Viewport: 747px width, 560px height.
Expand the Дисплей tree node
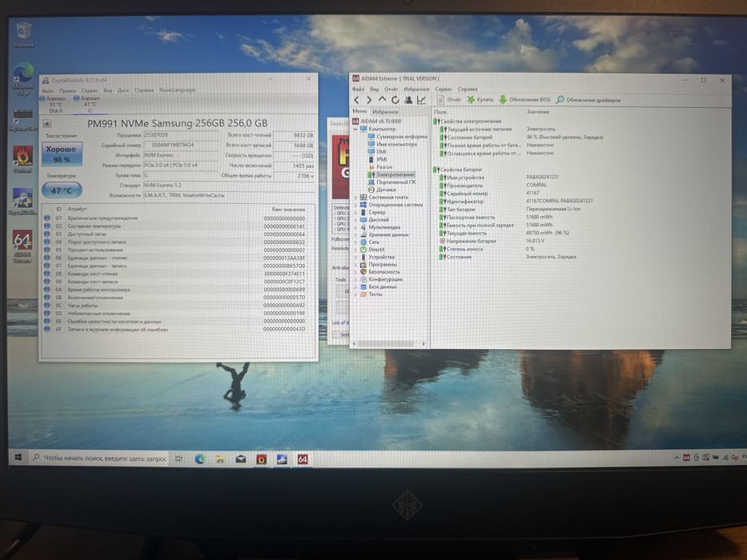[x=355, y=220]
